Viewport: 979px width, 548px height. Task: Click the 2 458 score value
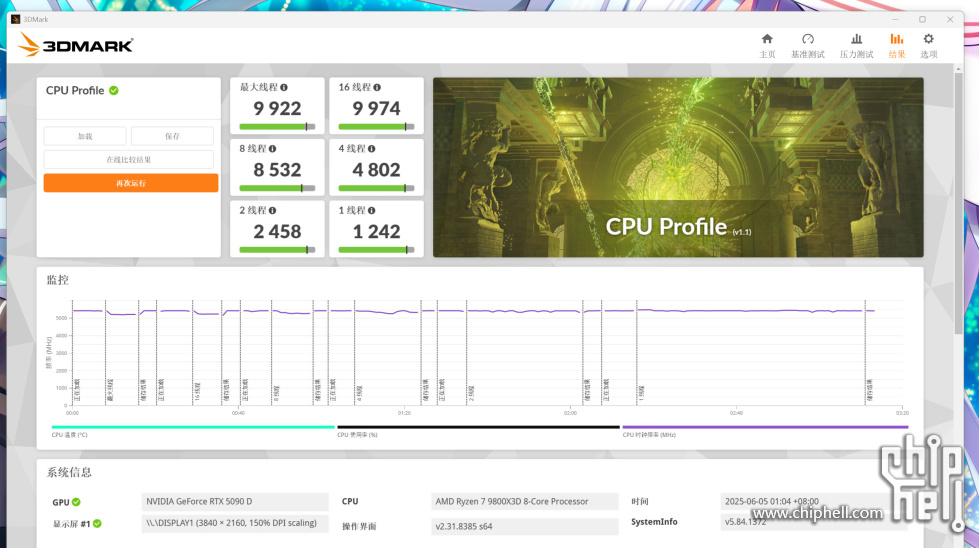tap(277, 232)
